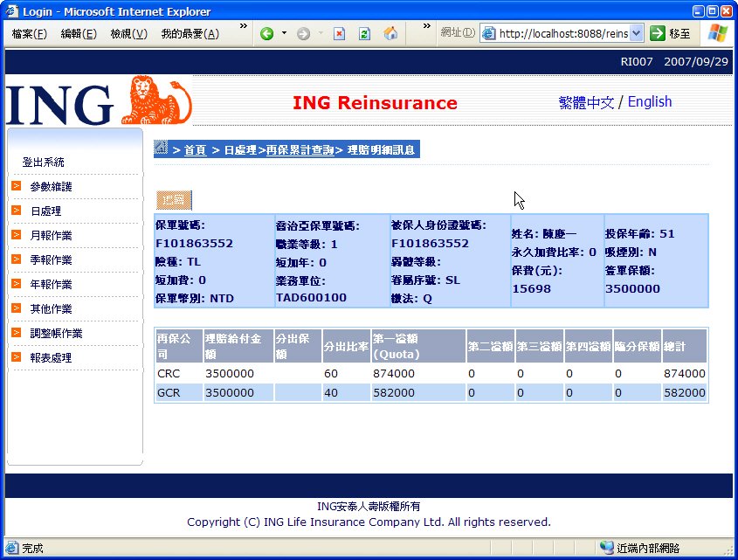Click orange arrow icon next to 報表處理
This screenshot has height=560, width=738.
tap(17, 357)
